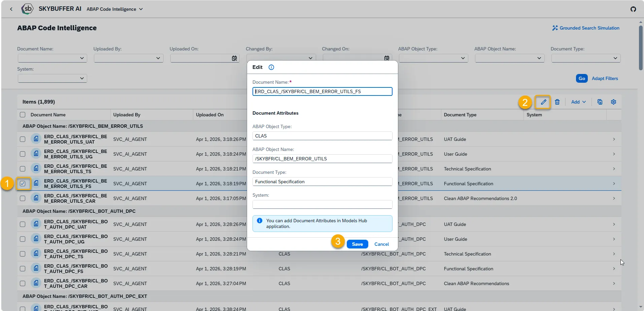The height and width of the screenshot is (311, 644).
Task: Check the ERROR_UTILS_TS row checkbox
Action: click(x=23, y=169)
